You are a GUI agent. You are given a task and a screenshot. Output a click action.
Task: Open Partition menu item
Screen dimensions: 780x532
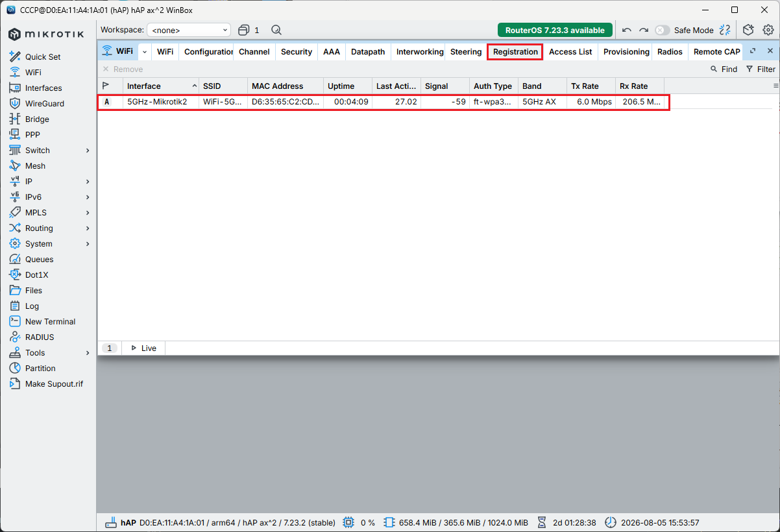coord(40,369)
